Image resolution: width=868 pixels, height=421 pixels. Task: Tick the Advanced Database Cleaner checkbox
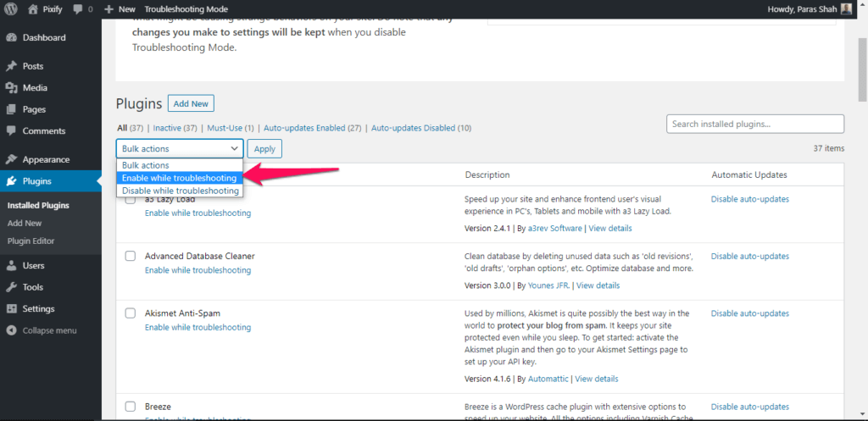coord(130,256)
